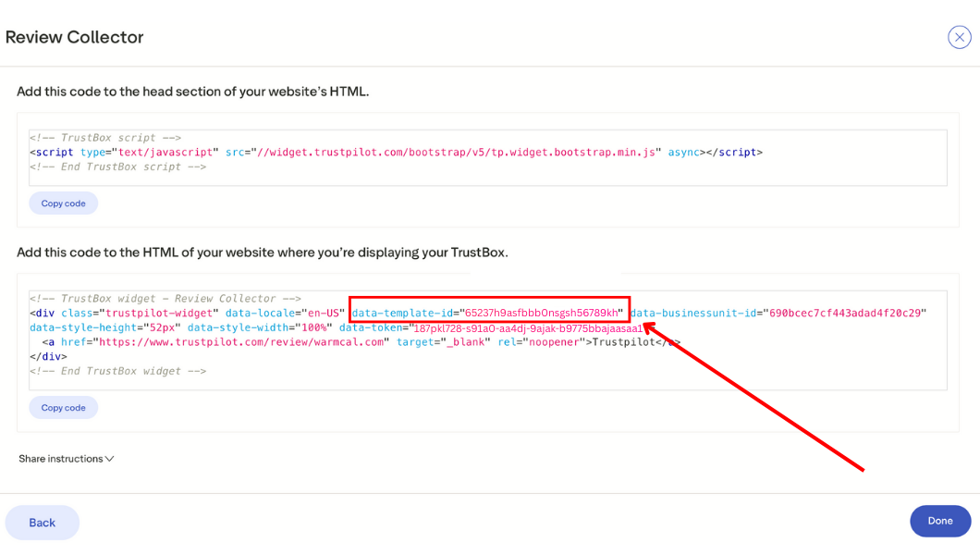Click the data-style-width "100%" value
The height and width of the screenshot is (555, 980).
pyautogui.click(x=314, y=328)
